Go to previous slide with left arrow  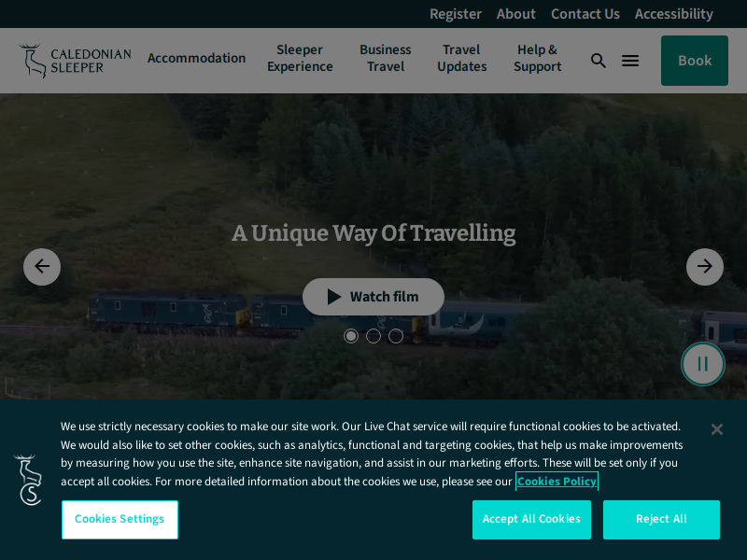pos(42,267)
